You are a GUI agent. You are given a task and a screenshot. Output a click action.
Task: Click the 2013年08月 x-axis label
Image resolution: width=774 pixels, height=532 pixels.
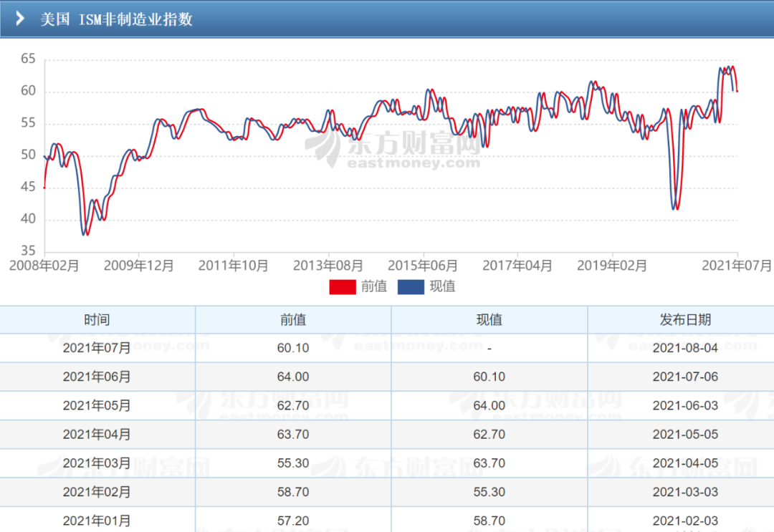328,266
